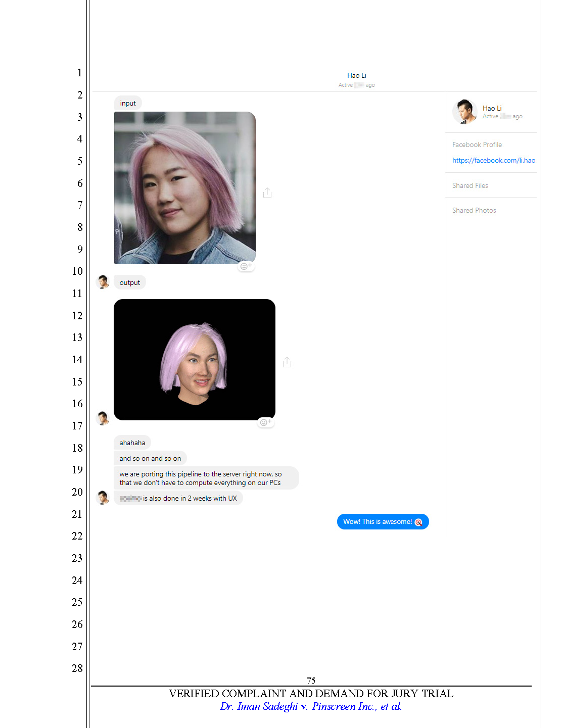Viewport: 563px width, 728px height.
Task: Expand the Shared Files section
Action: (x=470, y=185)
